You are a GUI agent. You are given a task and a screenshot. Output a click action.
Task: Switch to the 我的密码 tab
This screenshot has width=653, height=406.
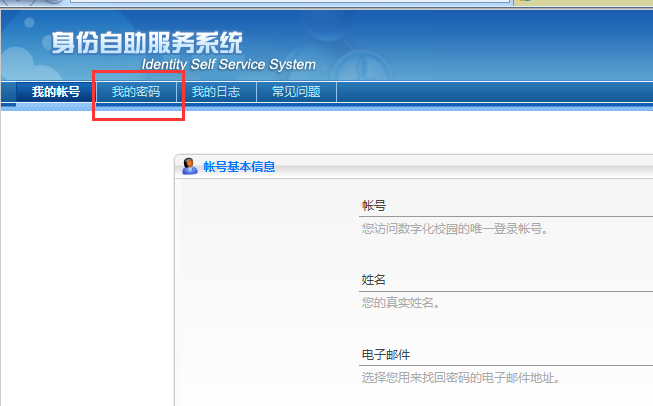click(x=136, y=92)
